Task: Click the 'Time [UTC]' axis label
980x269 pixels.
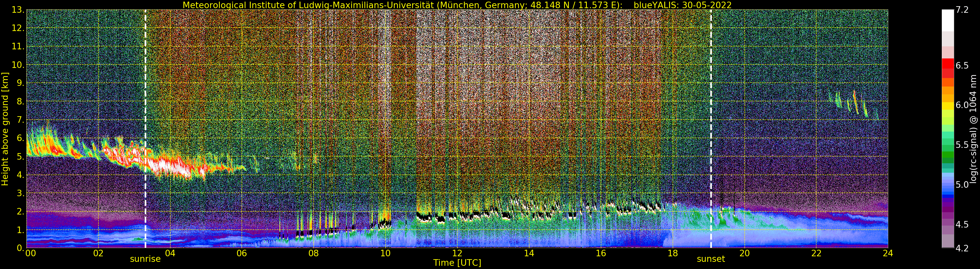Action: (x=457, y=263)
